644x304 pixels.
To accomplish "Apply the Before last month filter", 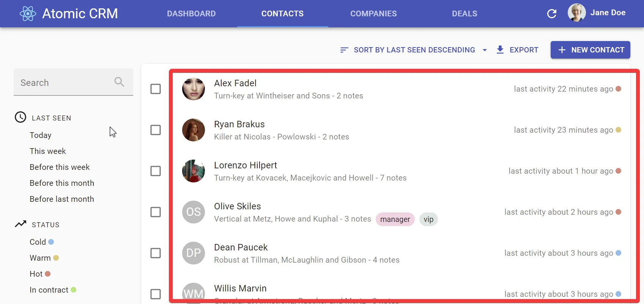I will (62, 199).
